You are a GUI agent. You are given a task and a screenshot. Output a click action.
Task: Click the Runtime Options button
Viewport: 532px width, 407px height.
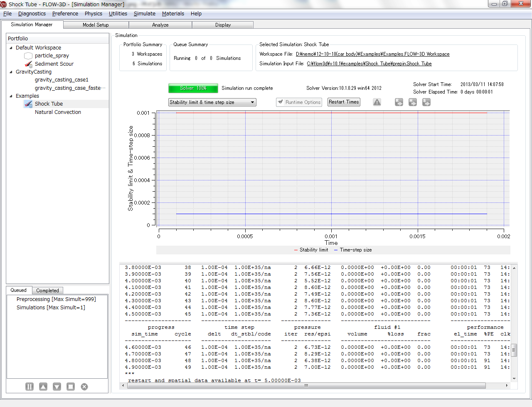(x=299, y=102)
